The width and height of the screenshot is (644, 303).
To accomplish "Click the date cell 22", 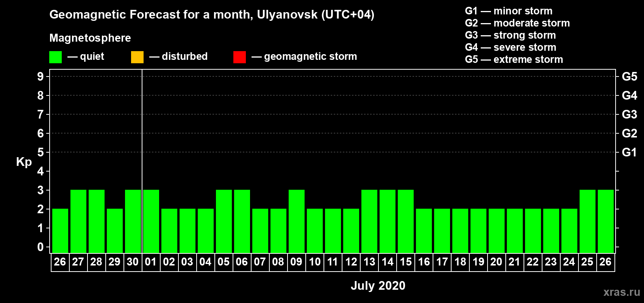I will tap(533, 262).
